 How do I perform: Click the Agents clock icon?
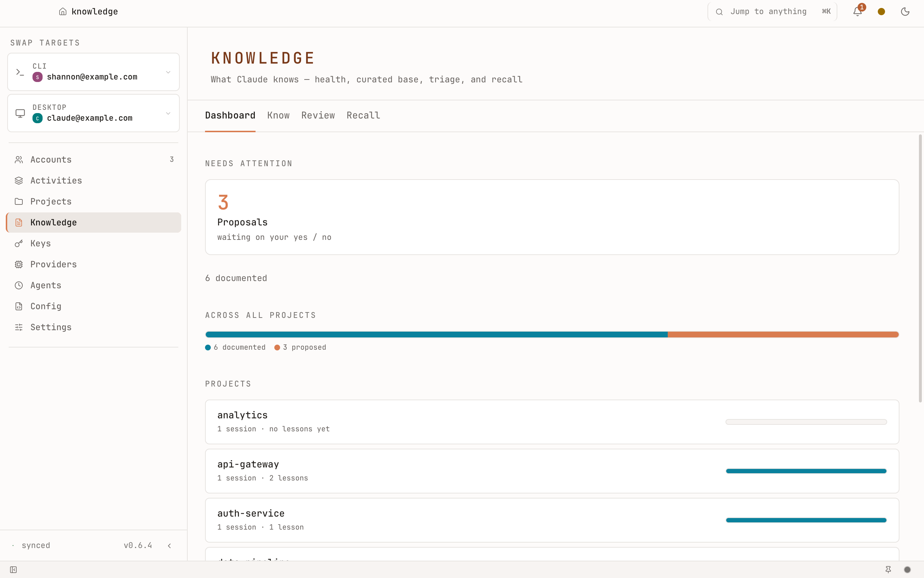tap(19, 285)
